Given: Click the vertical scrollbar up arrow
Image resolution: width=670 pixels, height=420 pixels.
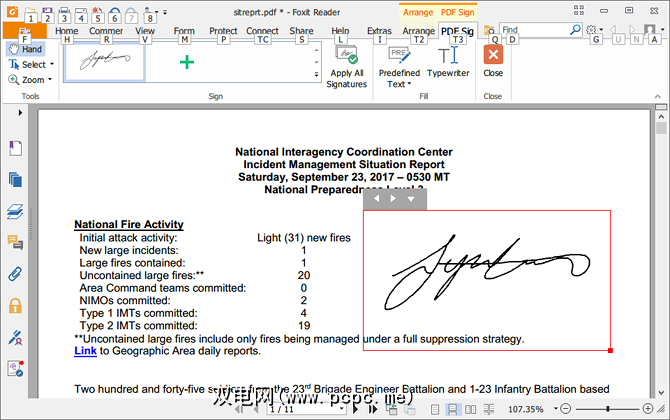Looking at the screenshot, I should click(661, 117).
